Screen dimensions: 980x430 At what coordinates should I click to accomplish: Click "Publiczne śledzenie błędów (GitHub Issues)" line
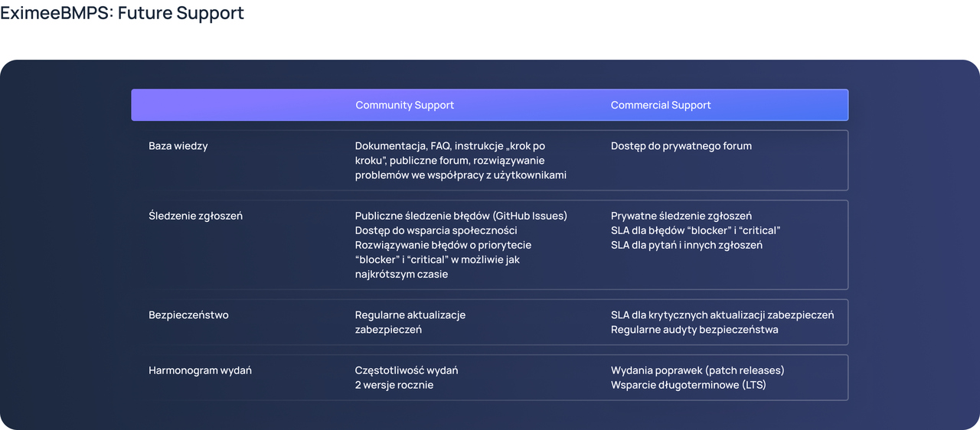[461, 216]
